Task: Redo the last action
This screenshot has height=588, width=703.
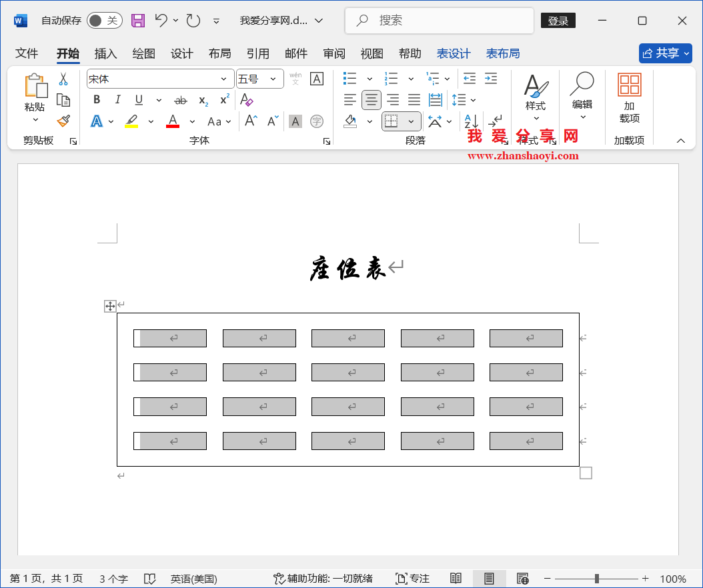Action: click(193, 21)
